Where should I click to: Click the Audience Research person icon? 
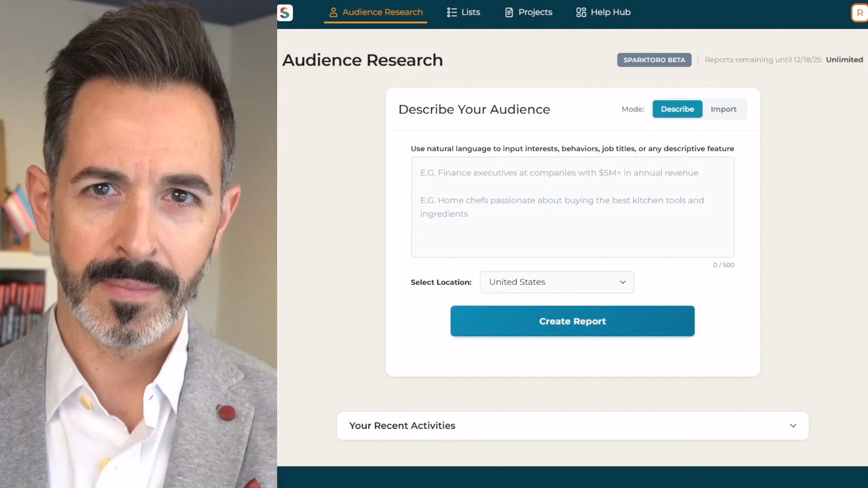[x=333, y=12]
